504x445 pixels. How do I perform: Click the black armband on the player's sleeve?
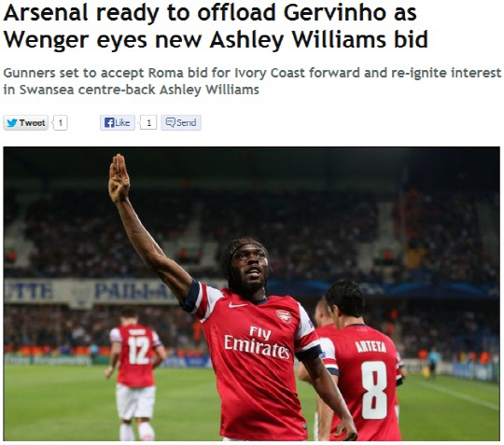tap(310, 354)
